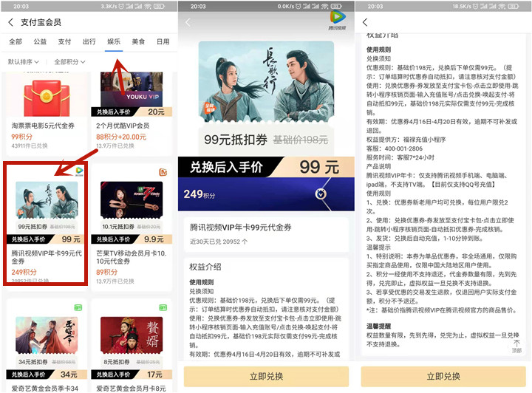The image size is (532, 393).
Task: Tap 淘票票电影5元代金券 title
Action: coord(43,126)
